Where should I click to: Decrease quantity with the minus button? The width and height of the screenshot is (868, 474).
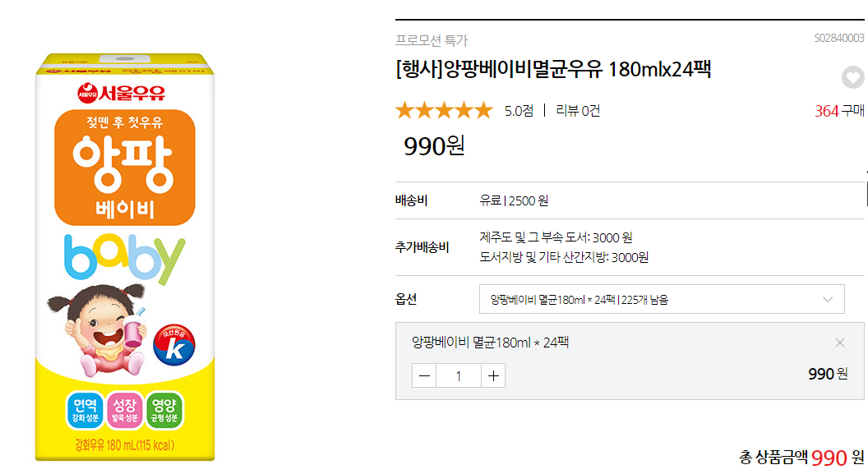click(x=424, y=375)
